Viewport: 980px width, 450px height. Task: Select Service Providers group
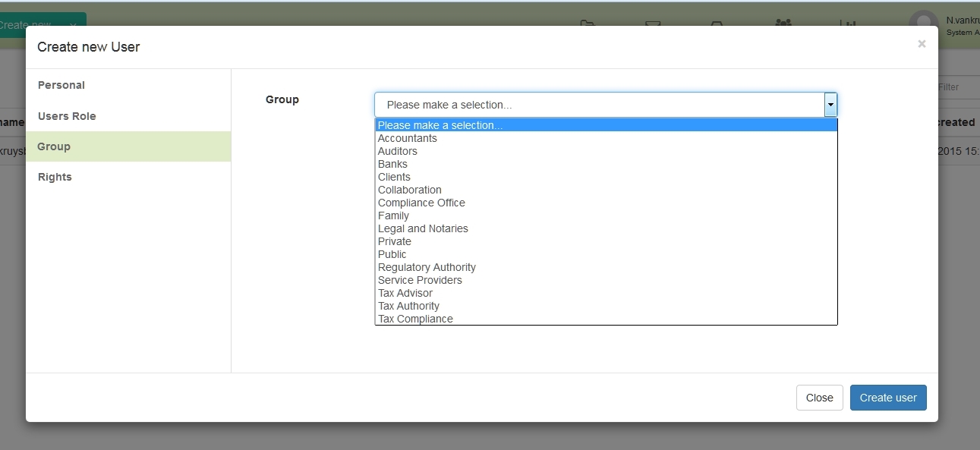(420, 280)
